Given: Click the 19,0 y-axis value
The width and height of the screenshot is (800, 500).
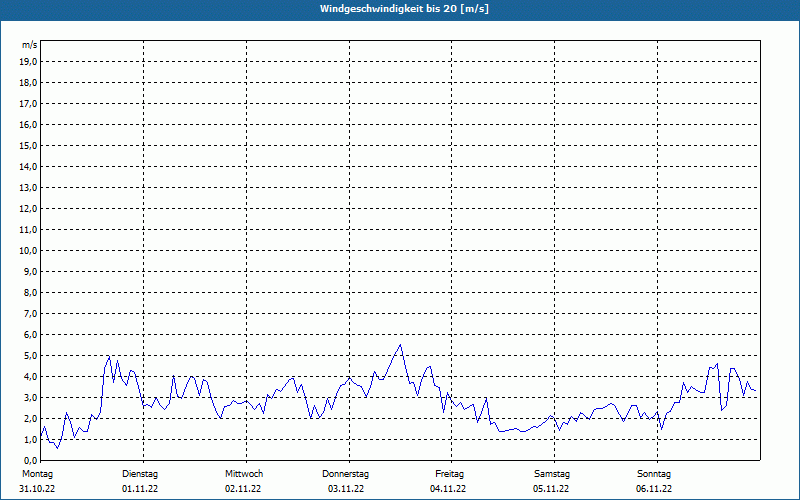Looking at the screenshot, I should point(28,62).
